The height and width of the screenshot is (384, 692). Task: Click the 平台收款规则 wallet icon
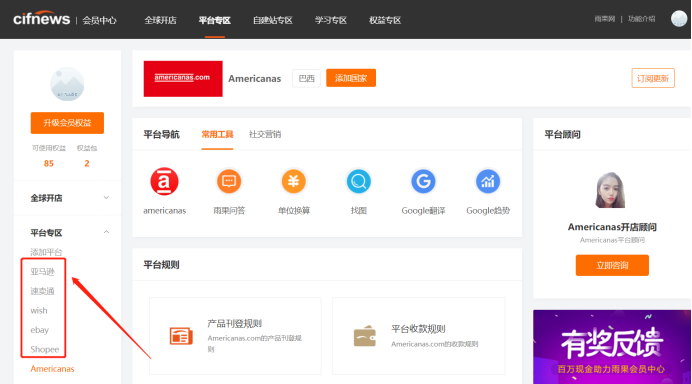click(365, 336)
